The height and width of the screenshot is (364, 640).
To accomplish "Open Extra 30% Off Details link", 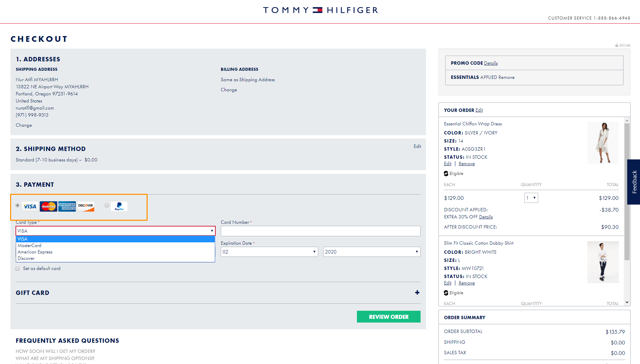I will click(x=486, y=217).
